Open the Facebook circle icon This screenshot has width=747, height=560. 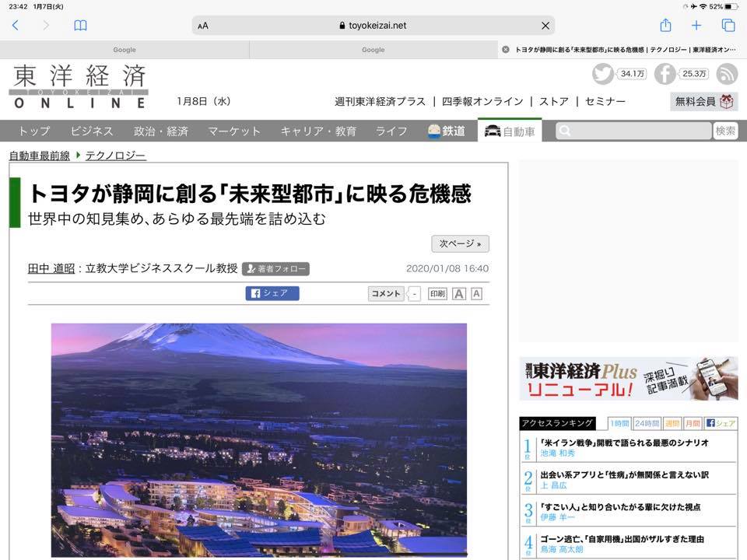click(x=665, y=74)
